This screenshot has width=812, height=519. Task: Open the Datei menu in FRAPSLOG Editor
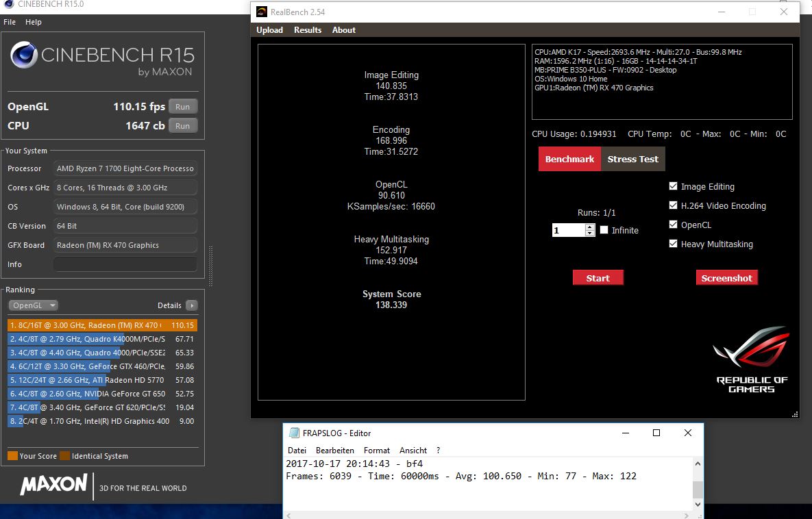pyautogui.click(x=297, y=450)
